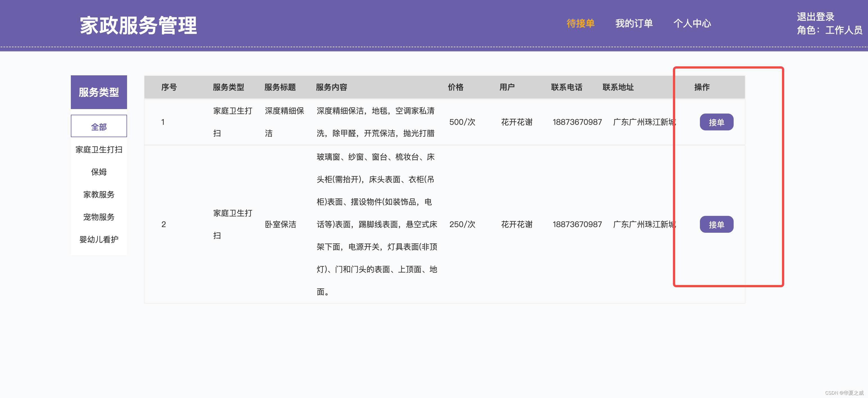Viewport: 868px width, 398px height.
Task: Click address 广东广州珠江新城 in row 2
Action: click(x=644, y=225)
